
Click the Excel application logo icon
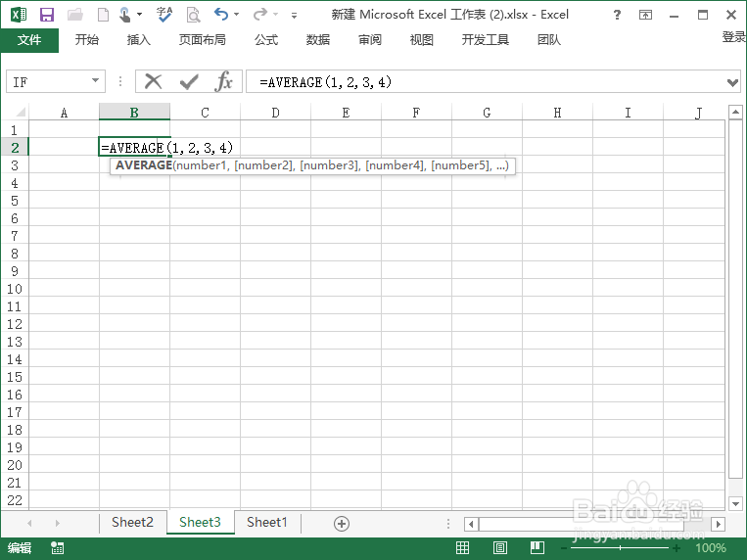click(x=19, y=15)
